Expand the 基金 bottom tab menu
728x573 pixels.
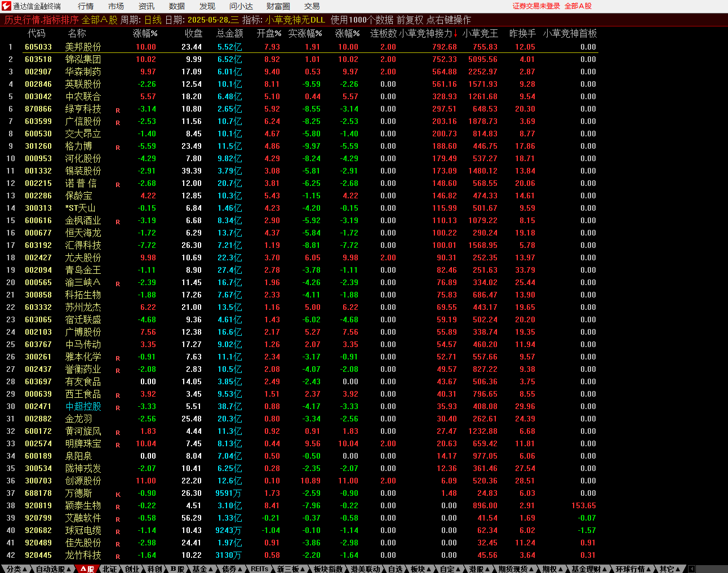coord(203,569)
